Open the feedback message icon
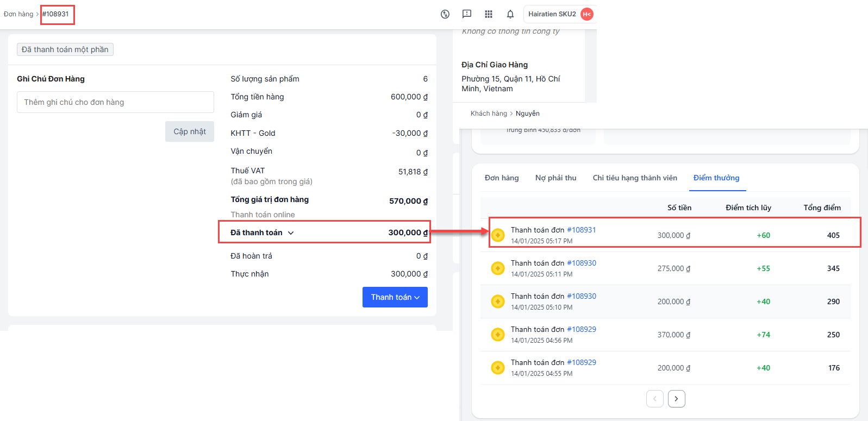This screenshot has height=421, width=868. click(467, 14)
